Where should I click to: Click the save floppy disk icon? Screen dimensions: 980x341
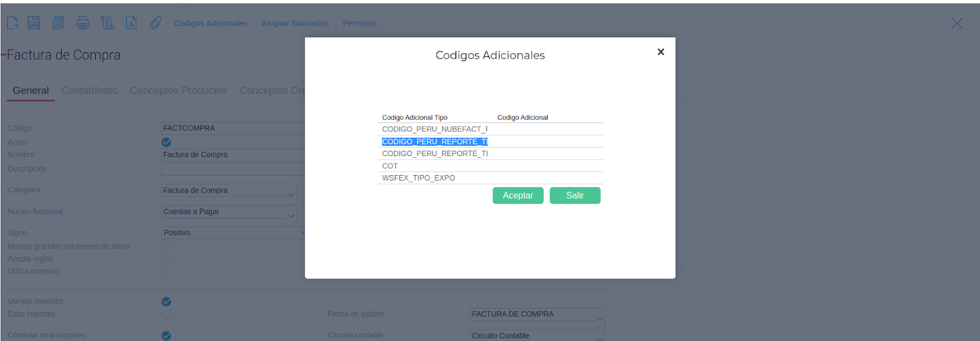(x=34, y=23)
